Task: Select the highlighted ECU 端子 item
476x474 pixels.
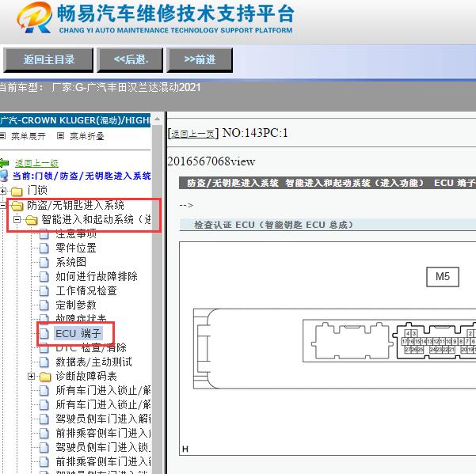Action: pyautogui.click(x=78, y=333)
